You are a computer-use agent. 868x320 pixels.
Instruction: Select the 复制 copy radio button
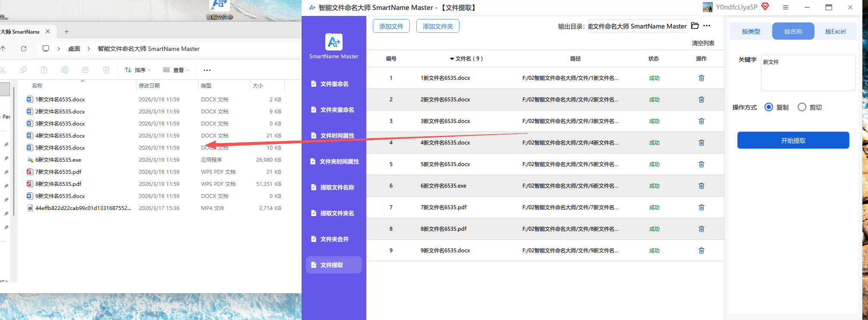(768, 107)
